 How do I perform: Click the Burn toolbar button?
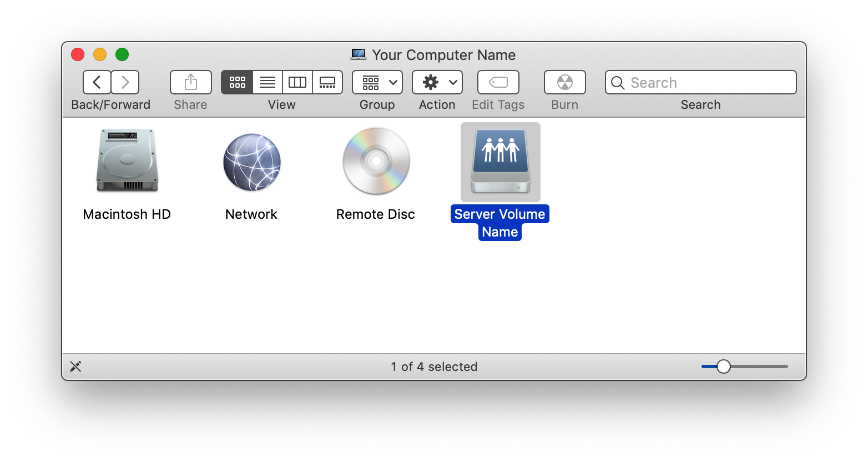click(x=565, y=82)
